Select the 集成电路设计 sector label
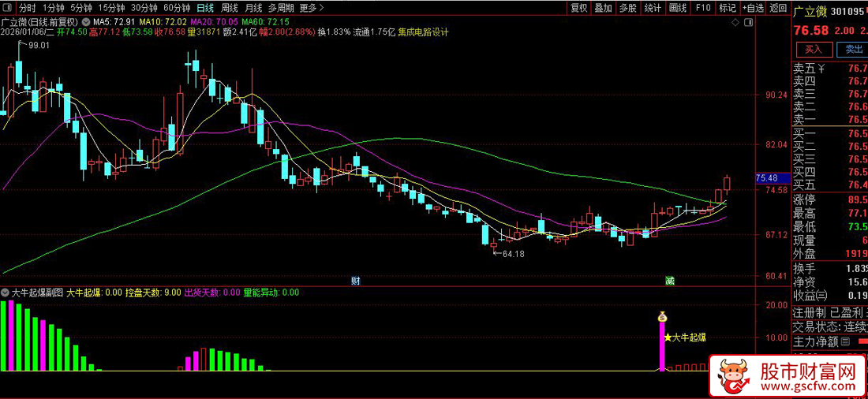This screenshot has height=399, width=868. (424, 32)
